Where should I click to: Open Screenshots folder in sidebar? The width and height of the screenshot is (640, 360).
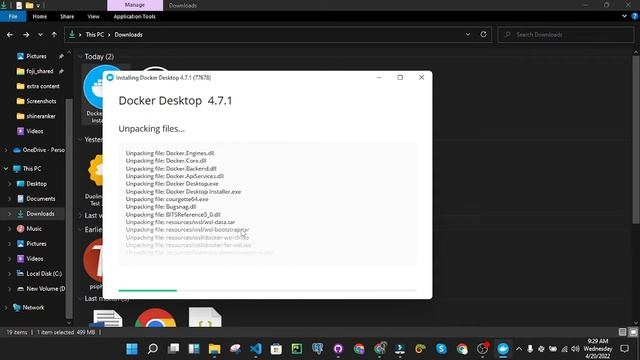(41, 101)
